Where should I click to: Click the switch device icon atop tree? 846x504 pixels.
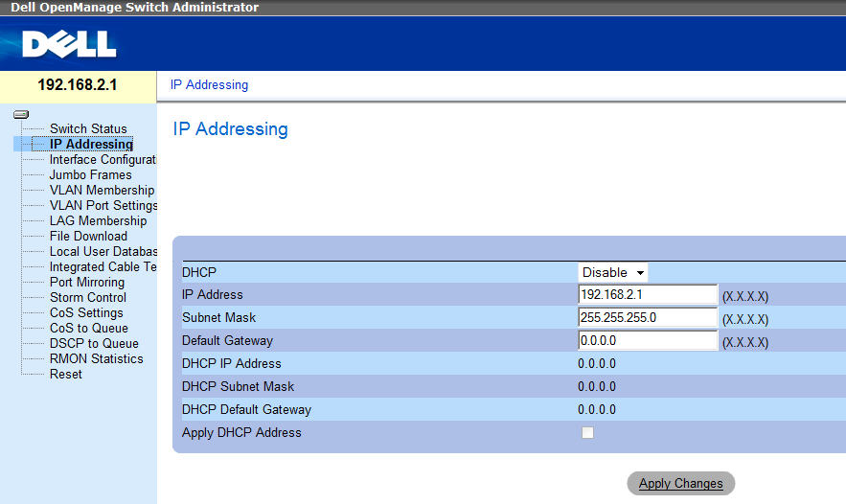pos(21,114)
